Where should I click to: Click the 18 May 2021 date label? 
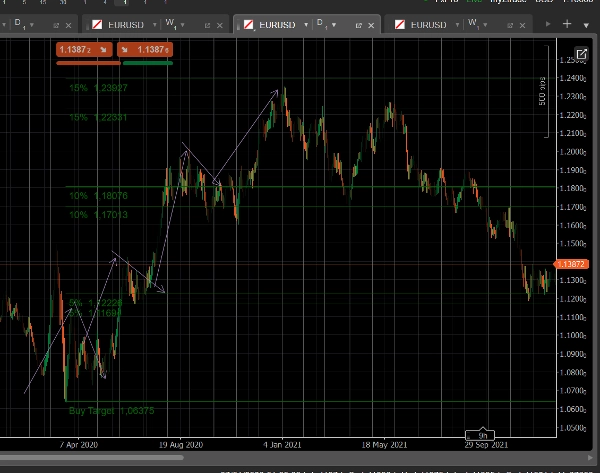pyautogui.click(x=384, y=445)
